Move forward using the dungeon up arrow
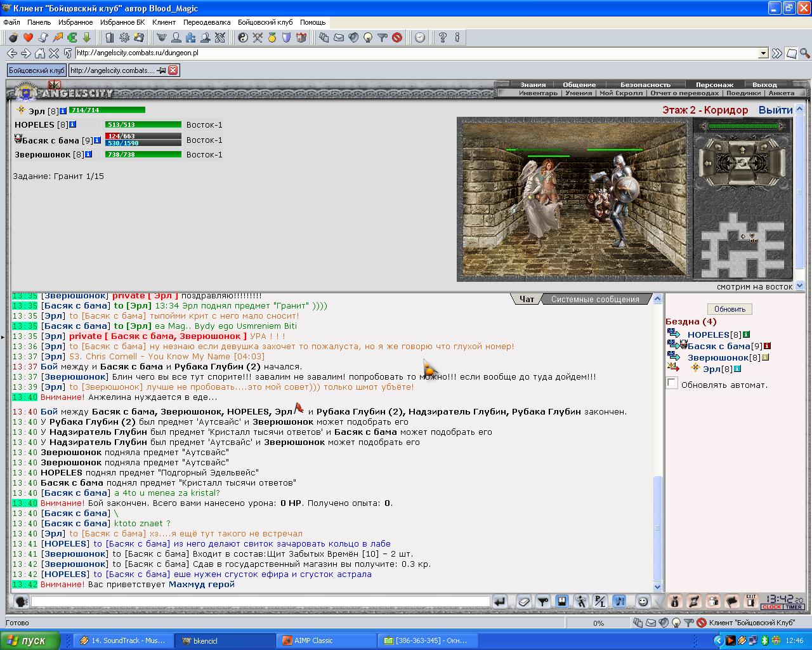Screen dimensions: 812x650 click(x=742, y=150)
